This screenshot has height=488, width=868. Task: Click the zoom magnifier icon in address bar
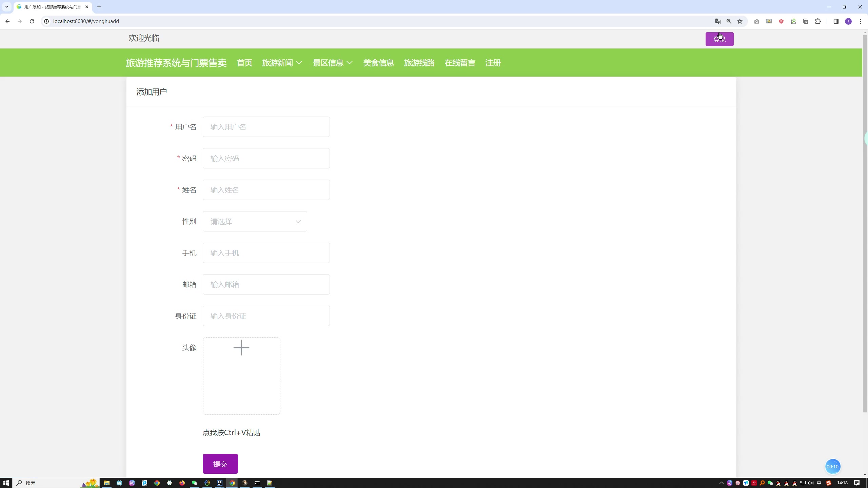tap(729, 21)
